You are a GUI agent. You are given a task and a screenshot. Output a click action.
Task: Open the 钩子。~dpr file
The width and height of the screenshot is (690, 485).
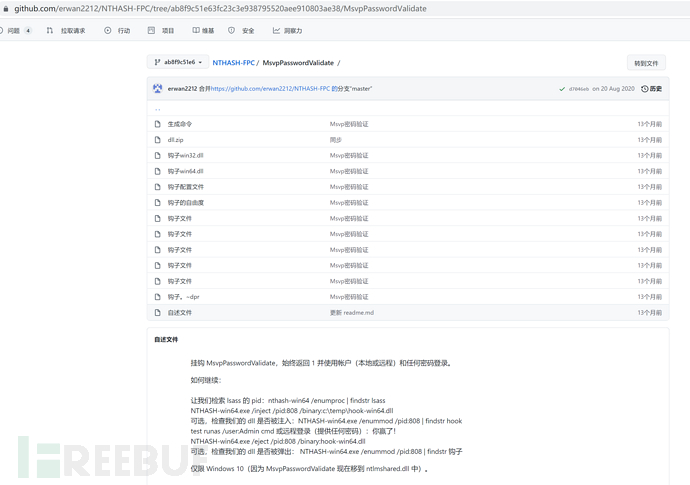tap(184, 297)
